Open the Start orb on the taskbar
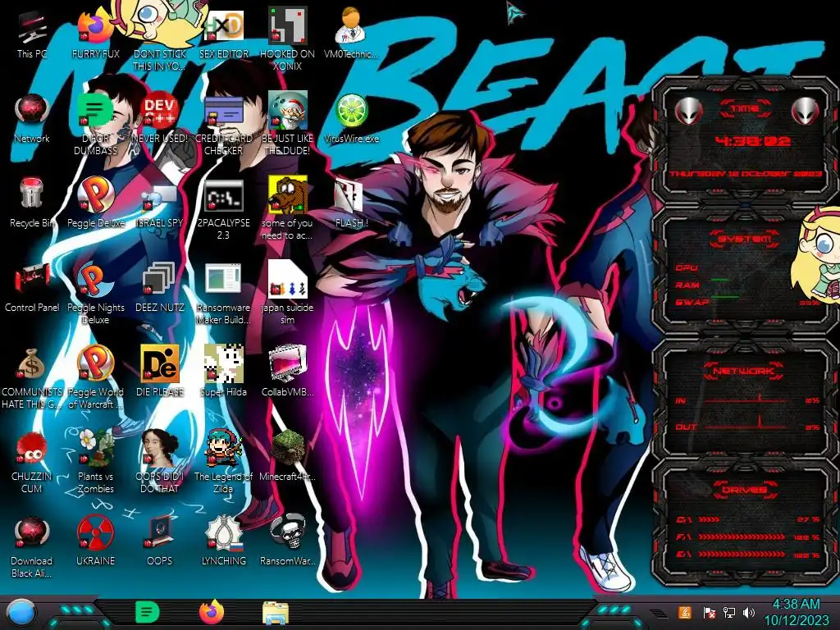 pos(21,612)
